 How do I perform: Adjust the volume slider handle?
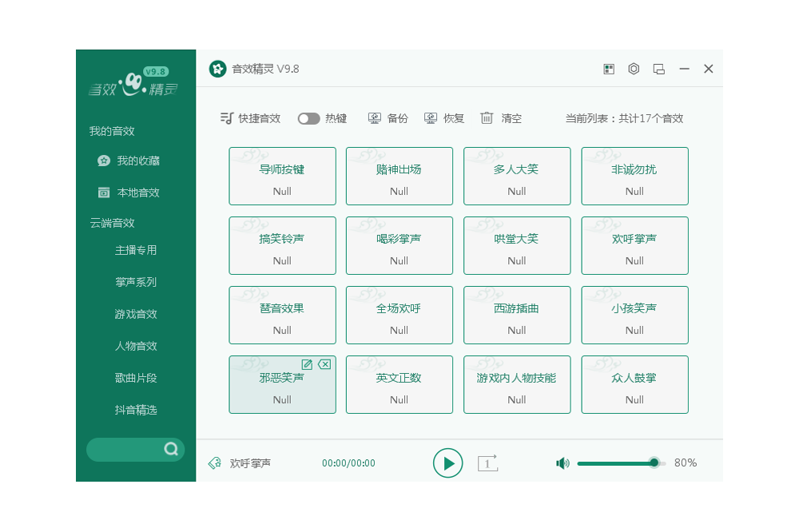point(654,463)
